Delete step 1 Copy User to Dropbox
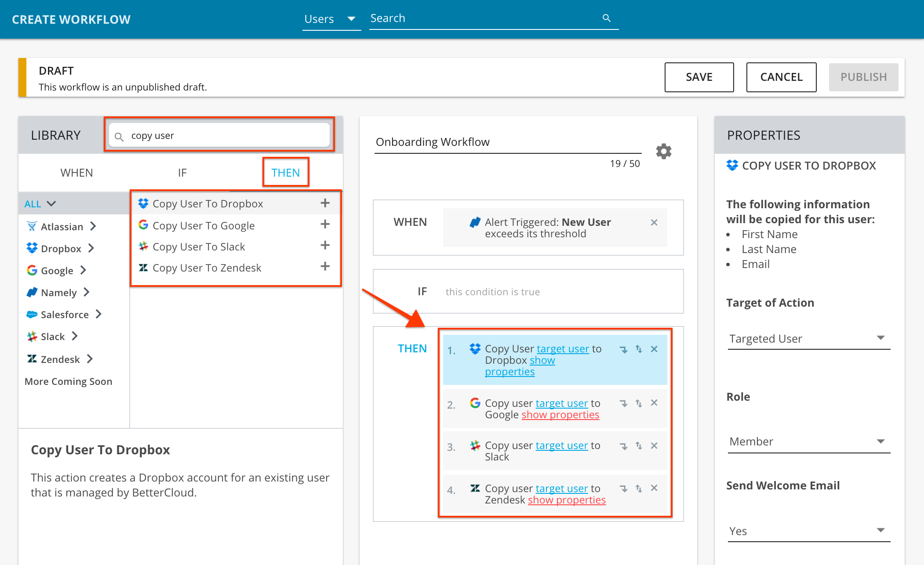 click(654, 349)
